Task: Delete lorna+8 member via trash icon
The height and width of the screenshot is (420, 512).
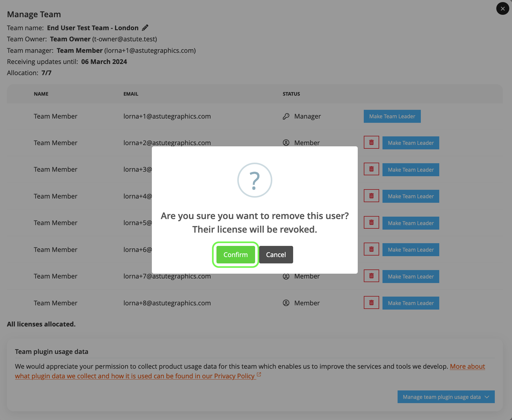Action: pyautogui.click(x=371, y=303)
